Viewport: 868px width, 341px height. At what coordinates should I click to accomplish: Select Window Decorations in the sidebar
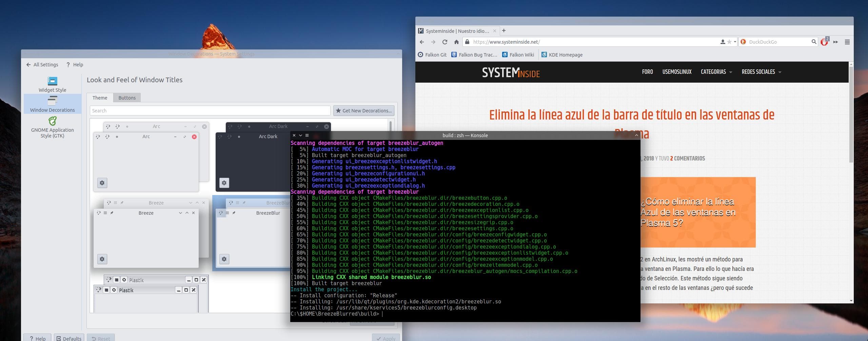tap(52, 103)
